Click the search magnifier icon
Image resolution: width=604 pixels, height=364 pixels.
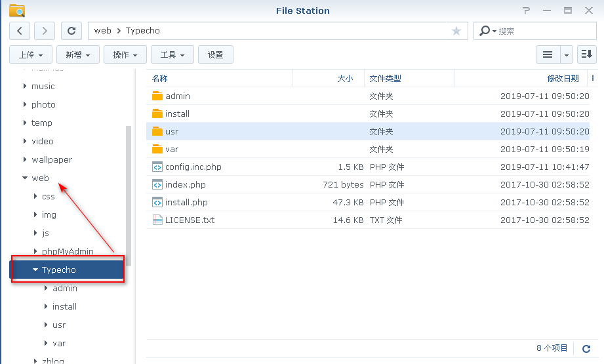pyautogui.click(x=485, y=31)
